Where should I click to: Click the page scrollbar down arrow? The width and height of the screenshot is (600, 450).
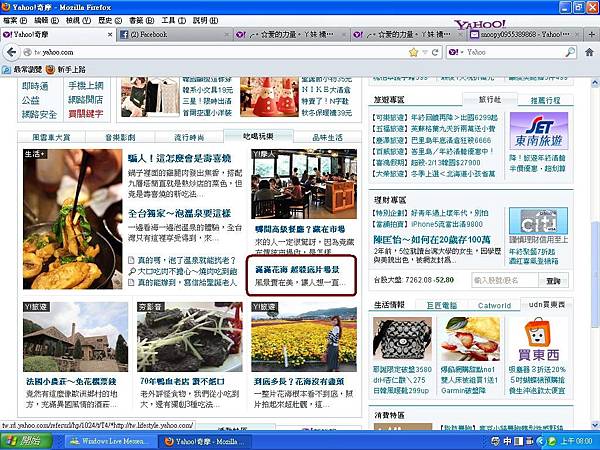(595, 425)
